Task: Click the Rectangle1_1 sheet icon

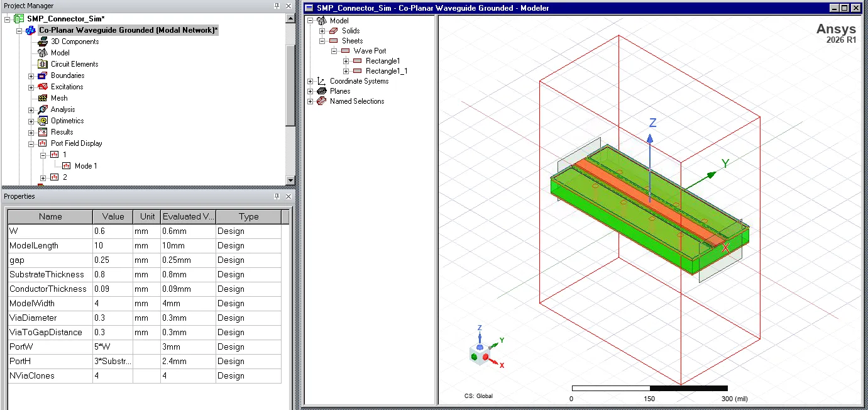Action: coord(358,71)
